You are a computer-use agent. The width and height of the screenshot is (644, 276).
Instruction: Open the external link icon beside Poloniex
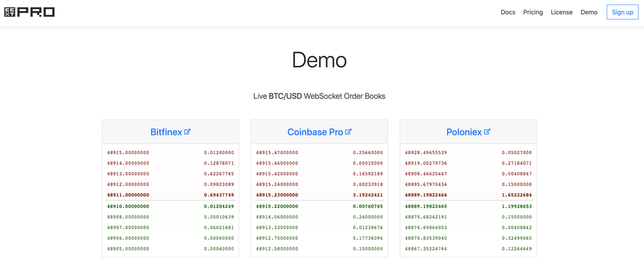click(487, 132)
